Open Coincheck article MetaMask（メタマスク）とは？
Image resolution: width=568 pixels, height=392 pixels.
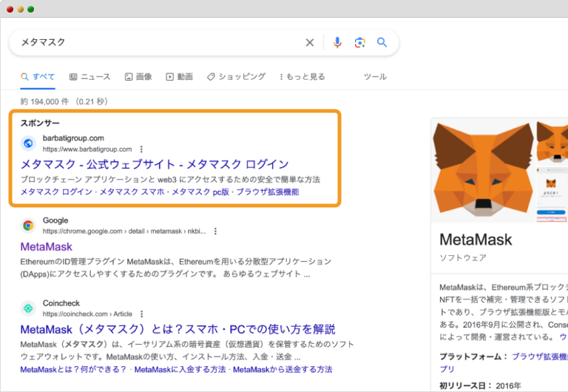click(x=177, y=329)
